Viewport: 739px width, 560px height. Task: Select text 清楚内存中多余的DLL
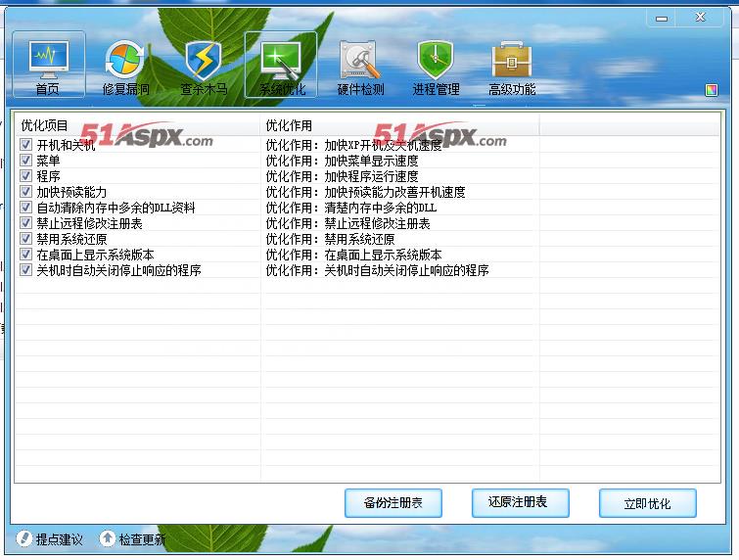point(381,208)
